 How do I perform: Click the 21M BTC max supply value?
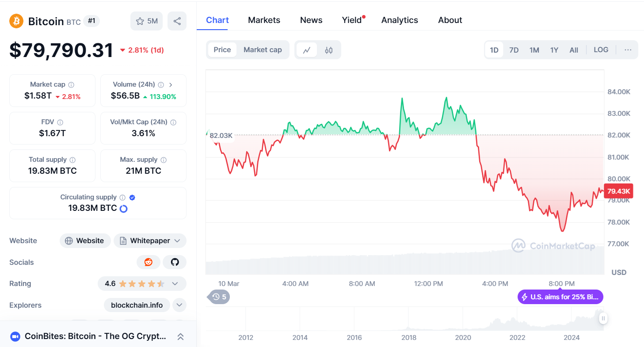tap(143, 171)
